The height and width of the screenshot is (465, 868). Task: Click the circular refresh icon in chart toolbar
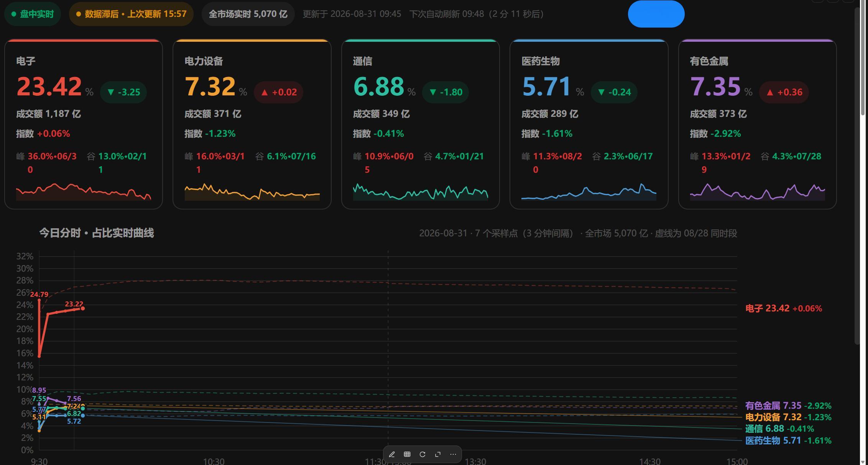(x=422, y=454)
